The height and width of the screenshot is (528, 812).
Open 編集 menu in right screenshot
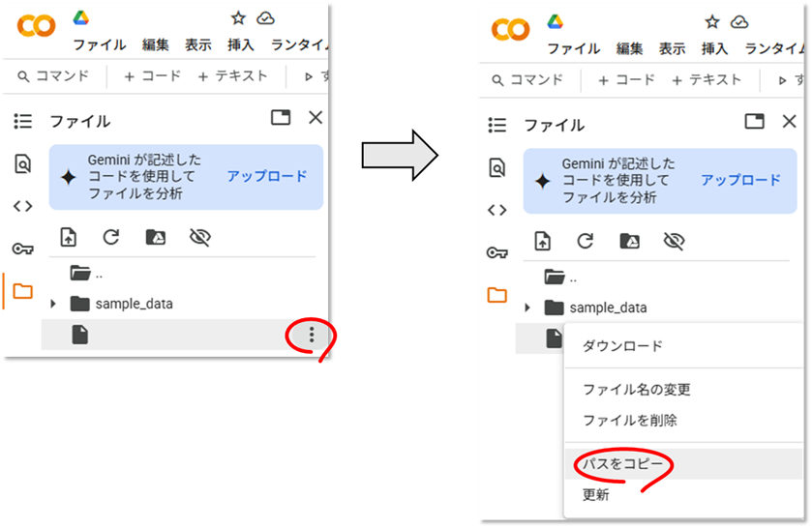click(x=630, y=48)
